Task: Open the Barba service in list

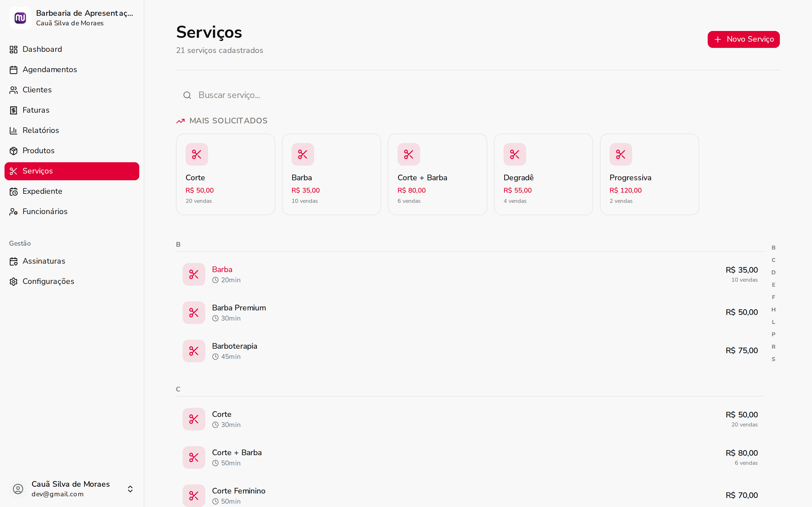Action: pos(222,270)
